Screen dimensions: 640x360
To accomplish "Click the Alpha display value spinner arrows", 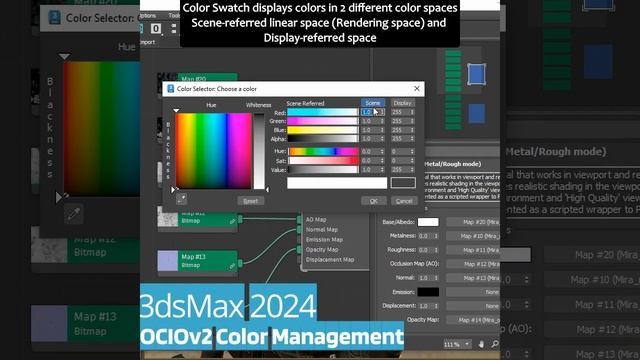I will coord(412,139).
